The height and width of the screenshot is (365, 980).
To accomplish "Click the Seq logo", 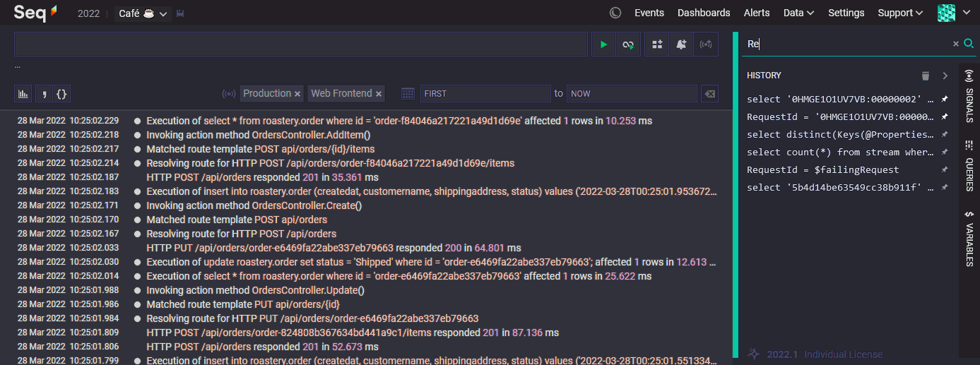I will pos(35,13).
